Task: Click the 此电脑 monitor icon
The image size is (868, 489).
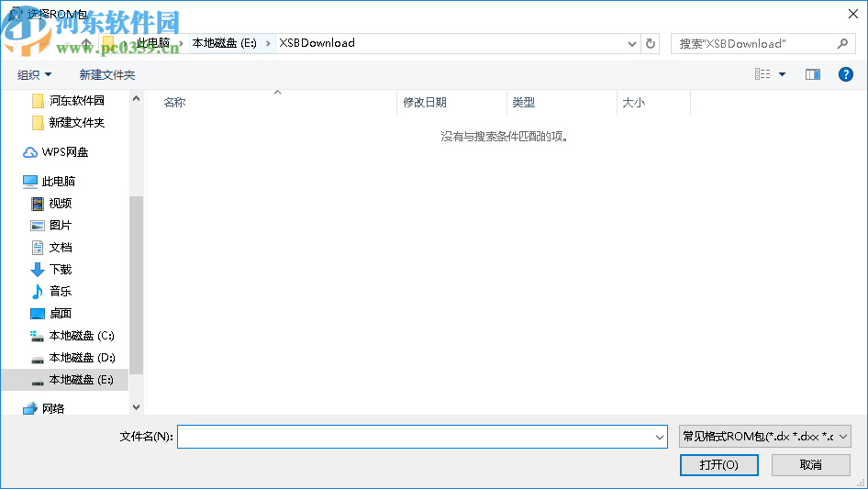Action: pos(30,182)
